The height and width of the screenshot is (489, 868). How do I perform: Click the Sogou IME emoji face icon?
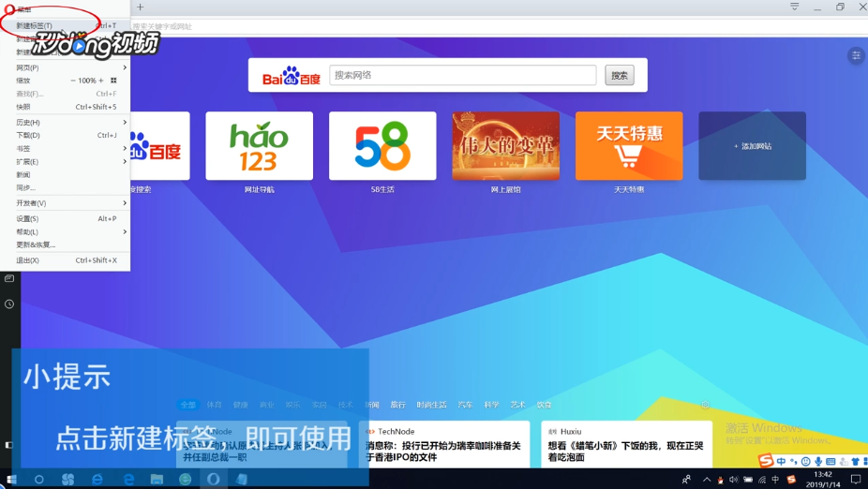pos(806,461)
